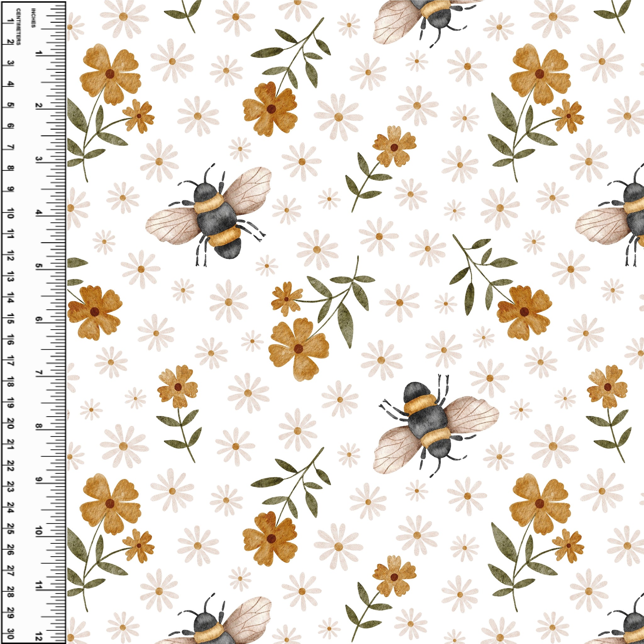The height and width of the screenshot is (644, 644).
Task: Click the small orange flower beside the central leafy branch
Action: coord(286,298)
